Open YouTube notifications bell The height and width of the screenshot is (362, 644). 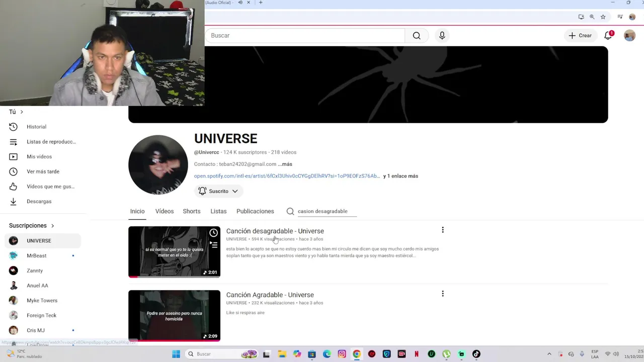pos(608,36)
